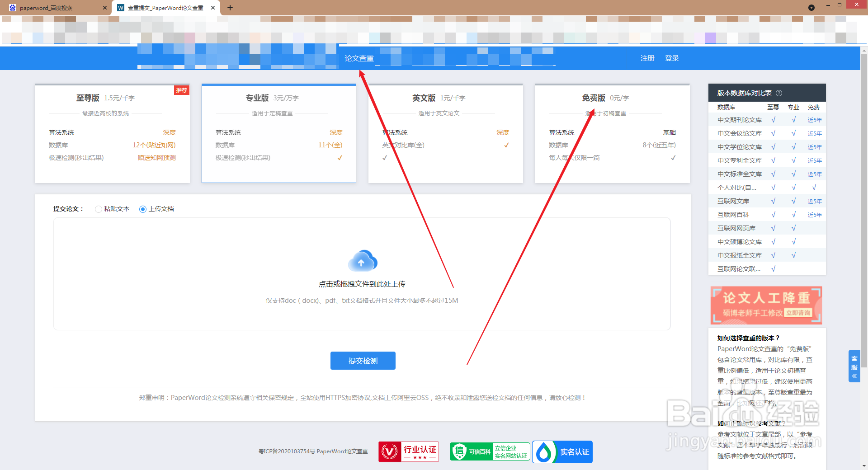Click the supported file formats hint

coord(362,301)
